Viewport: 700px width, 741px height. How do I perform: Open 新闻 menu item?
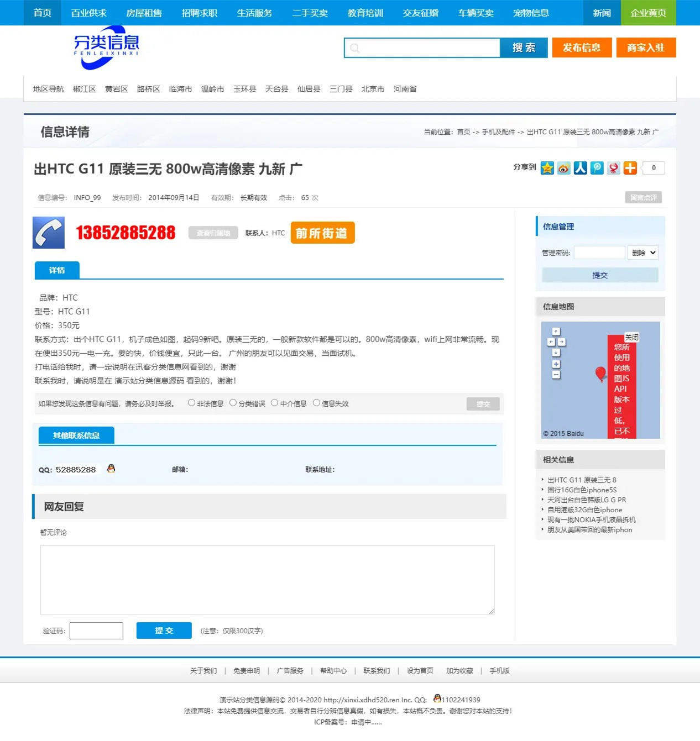602,13
